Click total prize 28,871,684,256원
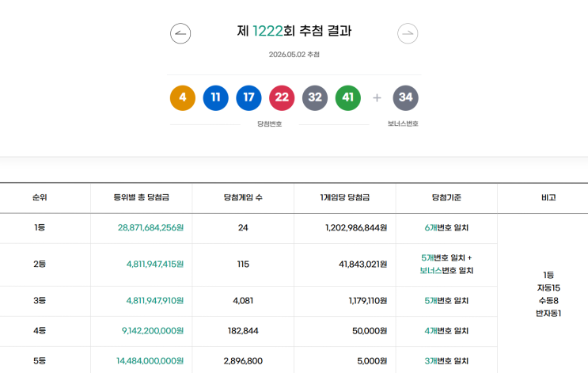The width and height of the screenshot is (588, 373). [x=150, y=228]
